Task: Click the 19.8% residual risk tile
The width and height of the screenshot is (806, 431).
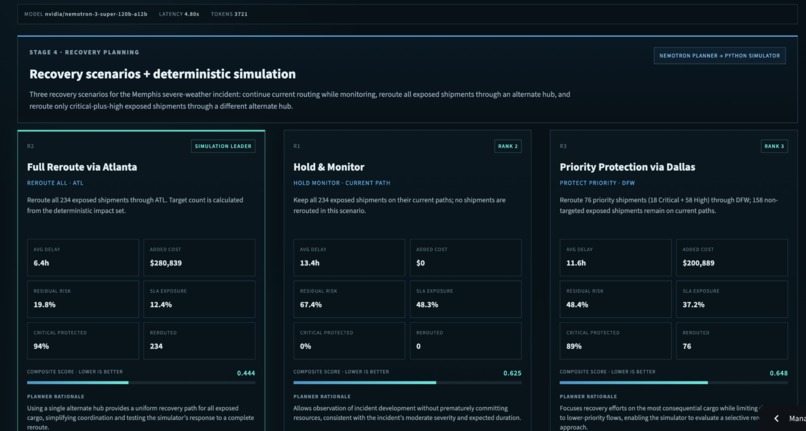Action: pos(83,299)
